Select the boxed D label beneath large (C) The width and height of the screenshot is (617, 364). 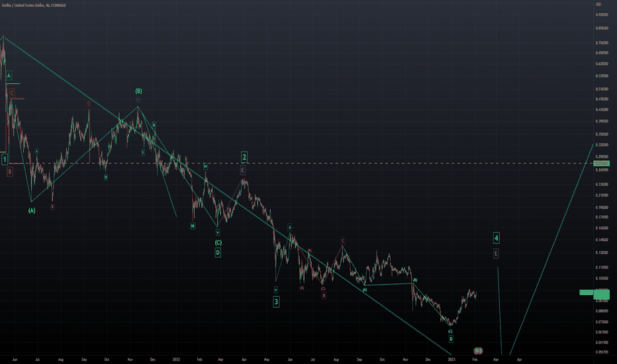[x=218, y=253]
